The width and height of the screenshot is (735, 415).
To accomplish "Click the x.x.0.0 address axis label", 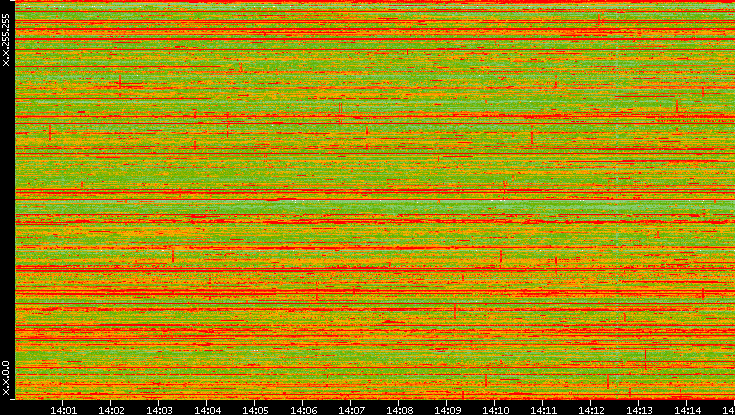I will (6, 378).
